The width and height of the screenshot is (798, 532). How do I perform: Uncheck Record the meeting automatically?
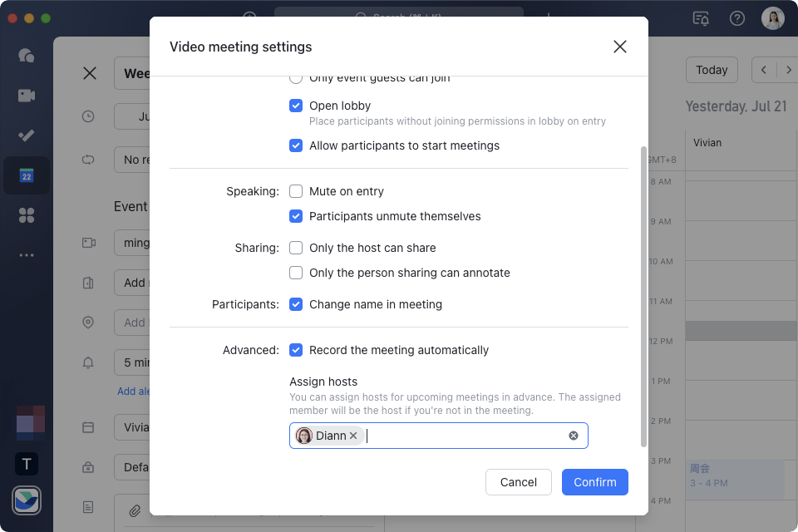point(296,350)
